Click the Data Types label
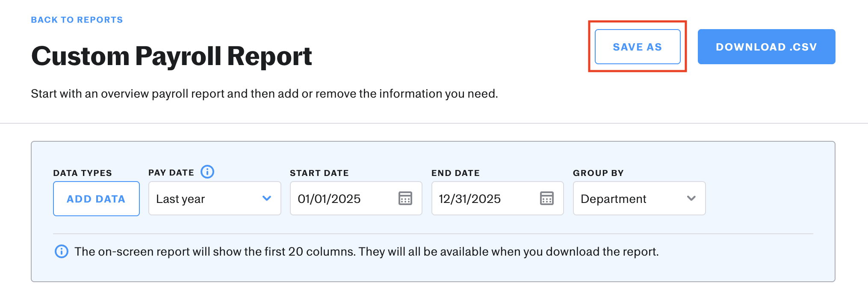868x304 pixels. click(x=83, y=173)
